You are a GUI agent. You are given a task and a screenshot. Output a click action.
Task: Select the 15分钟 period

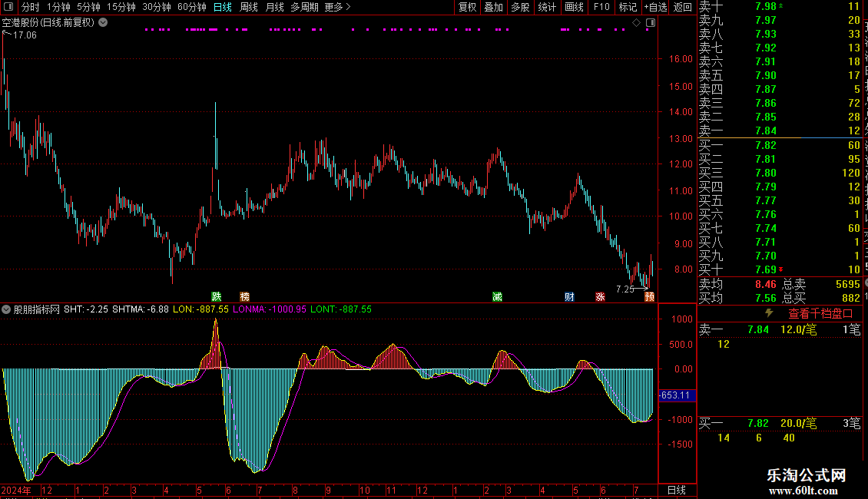121,7
